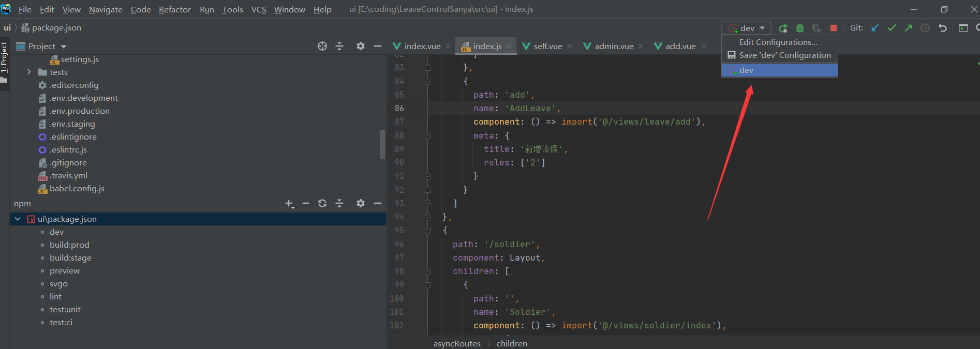Open Project panel gear settings

point(361,46)
